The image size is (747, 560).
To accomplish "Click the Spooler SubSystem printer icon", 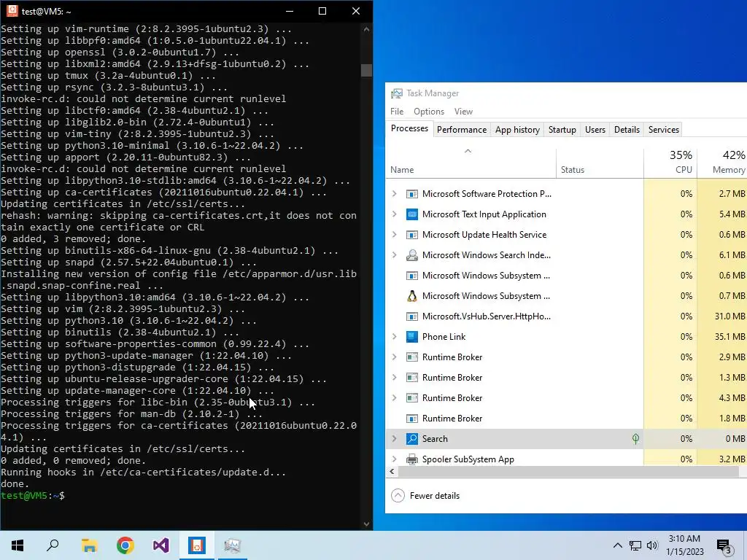I will 411,459.
